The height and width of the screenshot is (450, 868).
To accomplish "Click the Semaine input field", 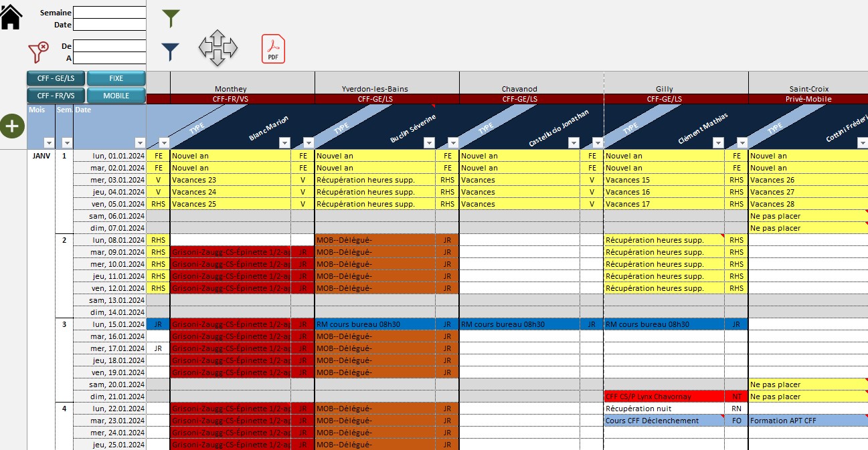I will 109,13.
